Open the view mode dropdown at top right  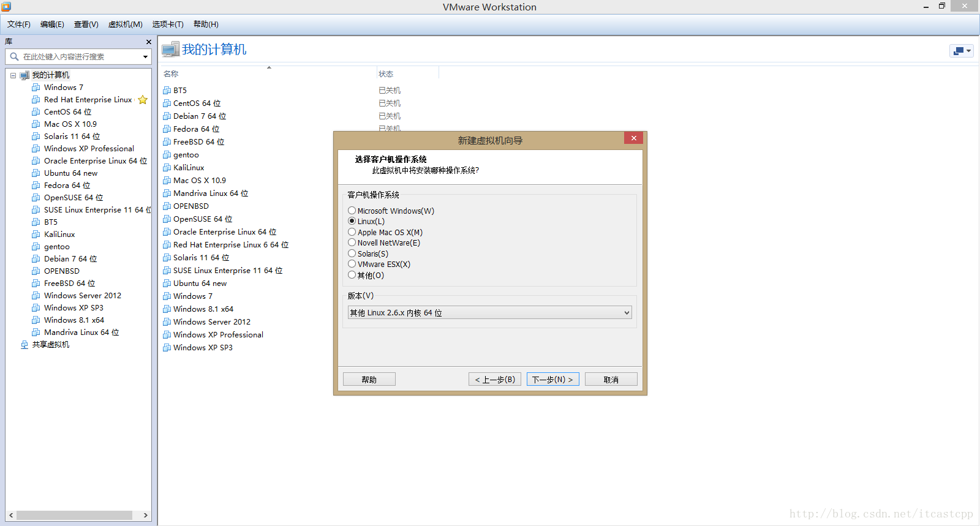961,51
